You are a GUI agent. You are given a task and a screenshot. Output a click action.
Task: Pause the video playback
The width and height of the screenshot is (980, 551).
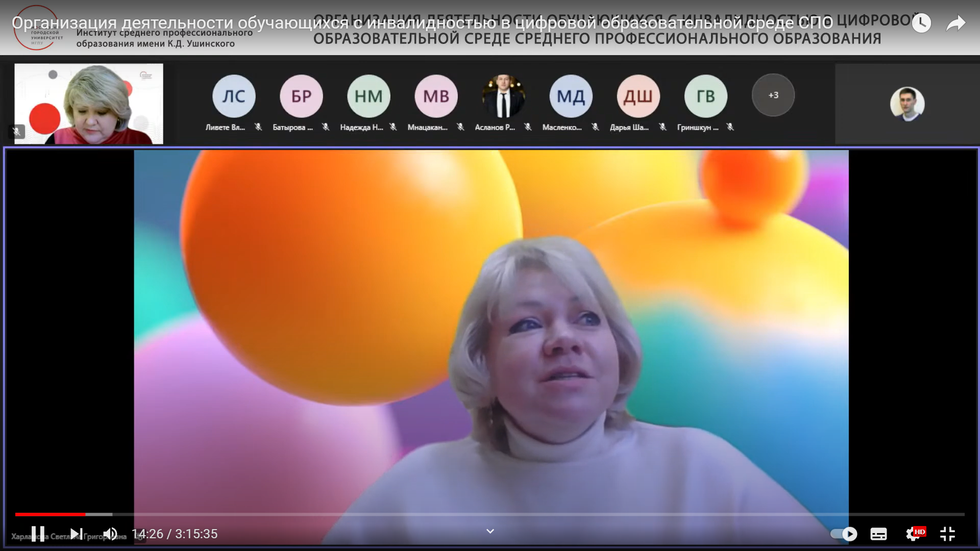[x=38, y=534]
